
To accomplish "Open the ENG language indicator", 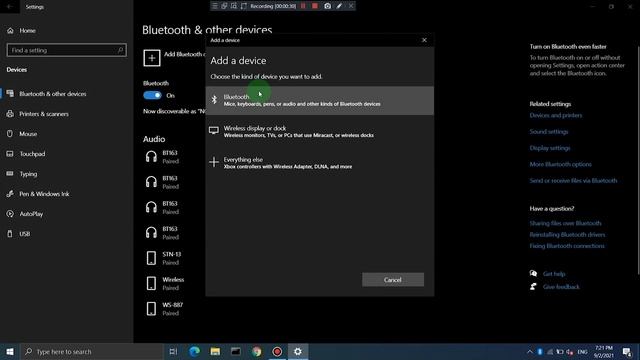I will coord(582,351).
